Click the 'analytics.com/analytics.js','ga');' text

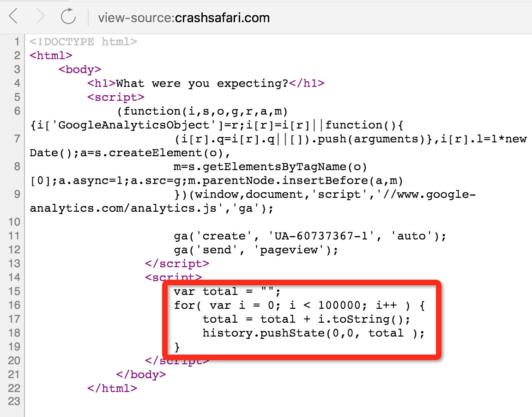(151, 208)
